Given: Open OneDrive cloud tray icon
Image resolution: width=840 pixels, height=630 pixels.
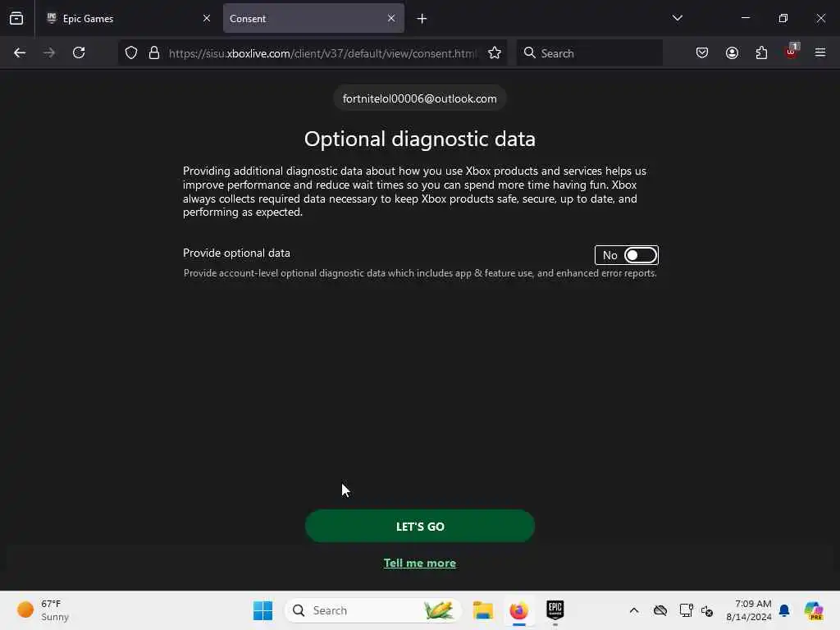Looking at the screenshot, I should coord(660,610).
